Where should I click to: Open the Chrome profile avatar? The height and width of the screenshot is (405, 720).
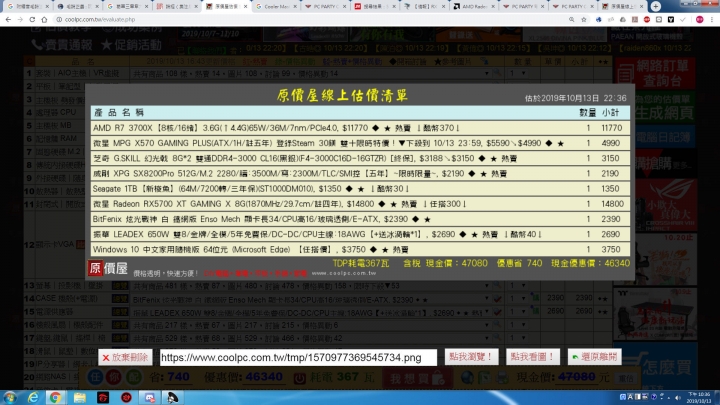[699, 20]
